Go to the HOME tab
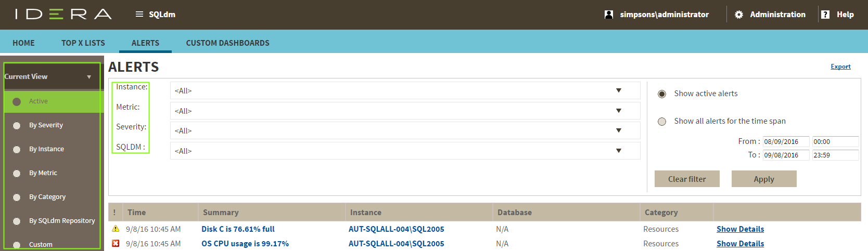 pyautogui.click(x=23, y=43)
